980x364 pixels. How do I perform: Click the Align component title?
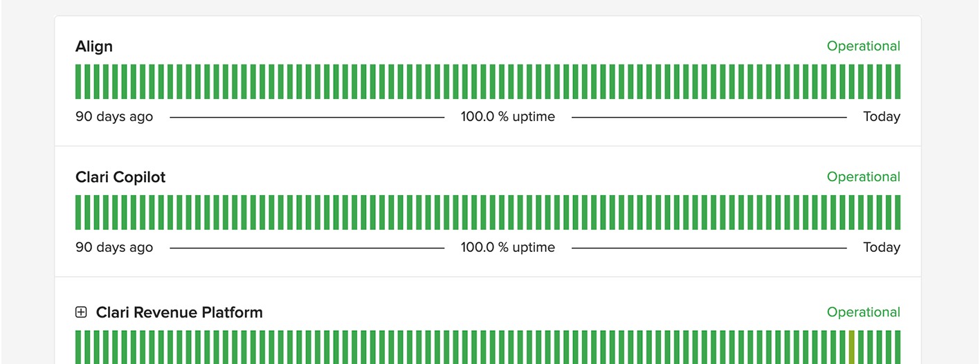click(94, 46)
